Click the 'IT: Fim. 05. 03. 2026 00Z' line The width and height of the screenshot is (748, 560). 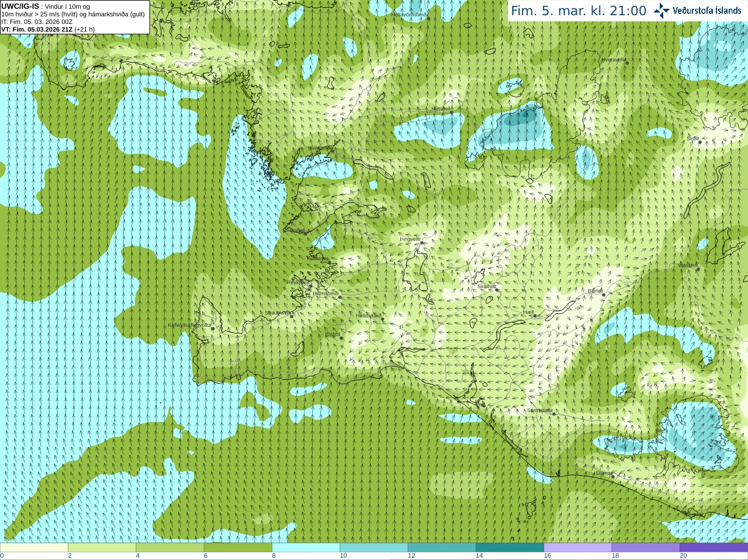[37, 22]
